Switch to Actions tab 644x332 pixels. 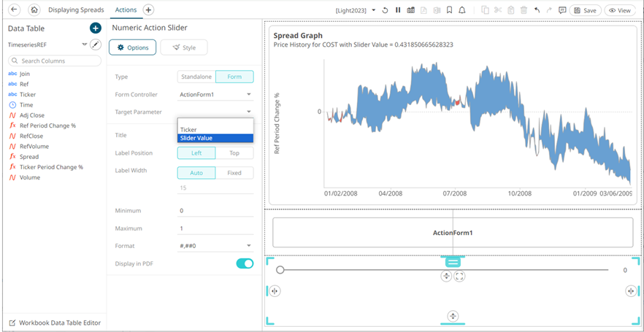tap(126, 9)
